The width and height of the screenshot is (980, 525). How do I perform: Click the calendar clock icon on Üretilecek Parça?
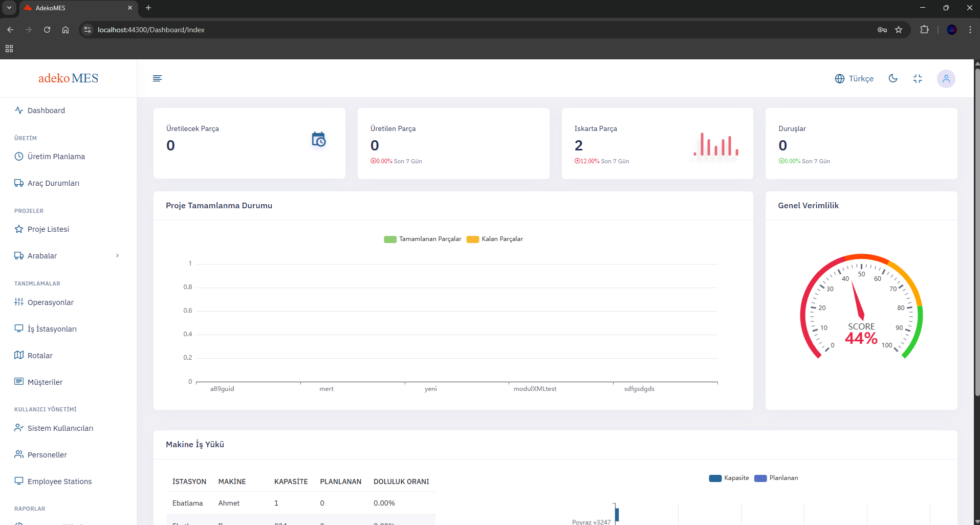coord(318,139)
